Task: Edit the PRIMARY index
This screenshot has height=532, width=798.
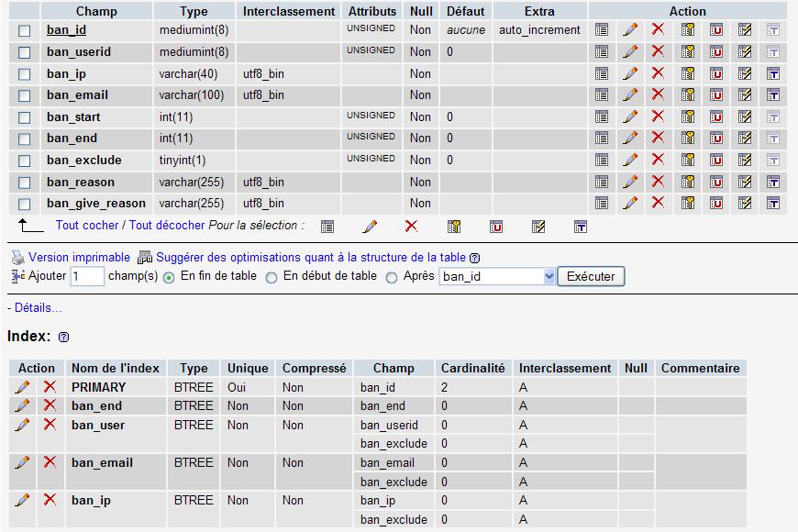Action: pyautogui.click(x=22, y=387)
